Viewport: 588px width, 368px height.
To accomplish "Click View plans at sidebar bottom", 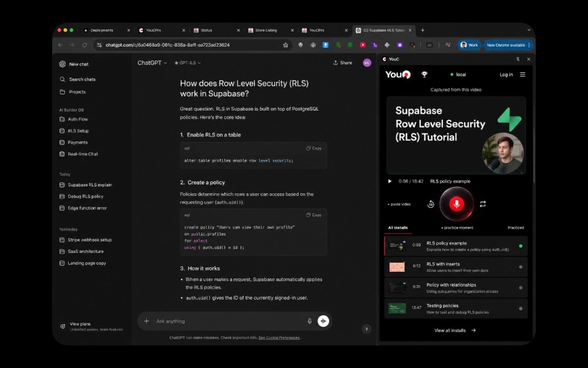I will click(91, 327).
